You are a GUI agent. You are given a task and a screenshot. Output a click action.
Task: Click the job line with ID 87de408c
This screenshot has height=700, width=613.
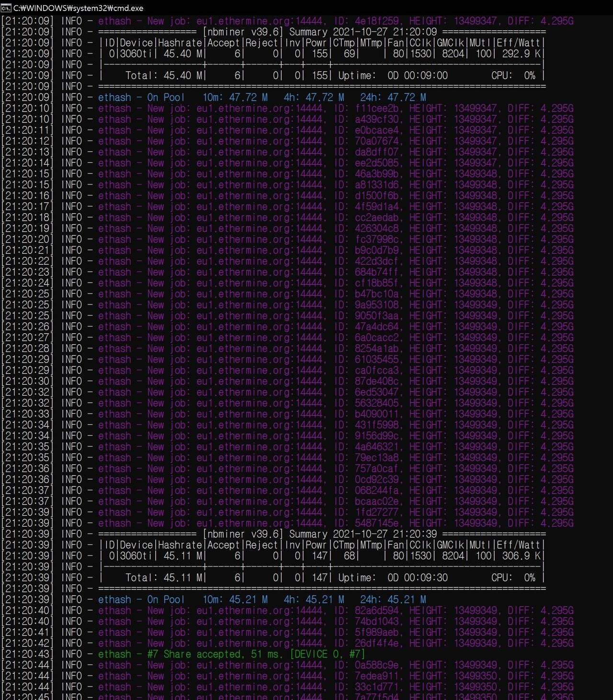click(287, 382)
